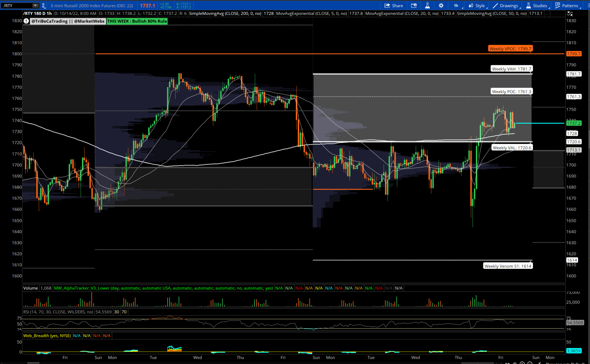Click the flask Edit Studies icon
Image resolution: width=590 pixels, height=364 pixels.
coord(427,6)
